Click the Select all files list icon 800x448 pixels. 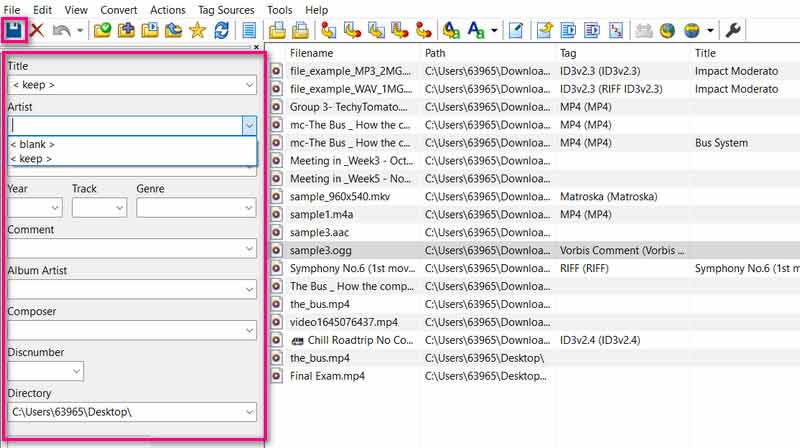(x=249, y=31)
